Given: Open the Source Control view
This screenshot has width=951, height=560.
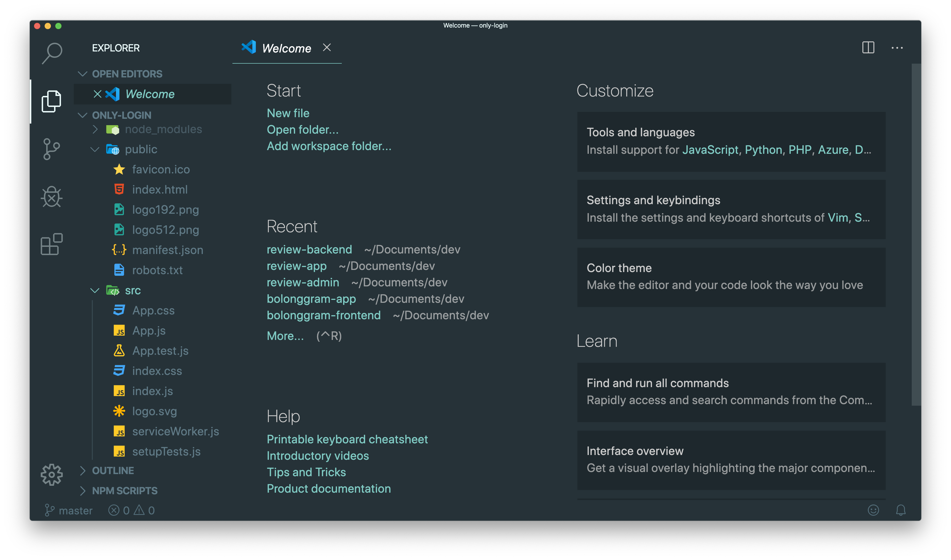Looking at the screenshot, I should [x=51, y=149].
